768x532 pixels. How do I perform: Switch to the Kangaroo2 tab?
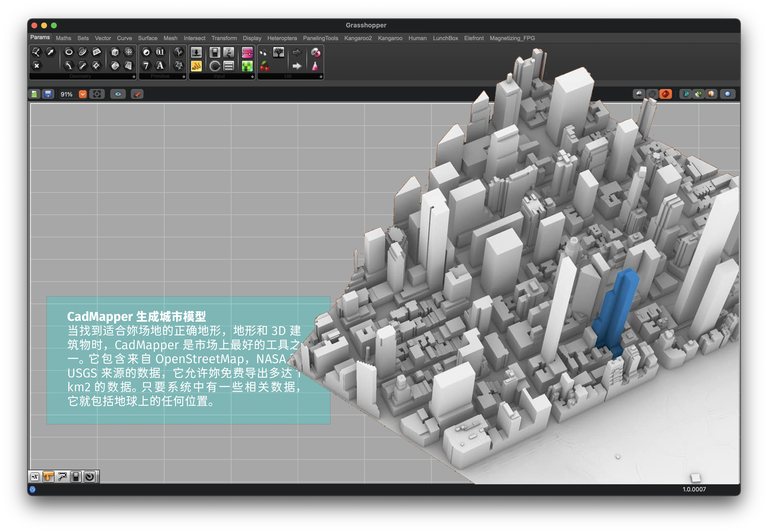(x=358, y=38)
